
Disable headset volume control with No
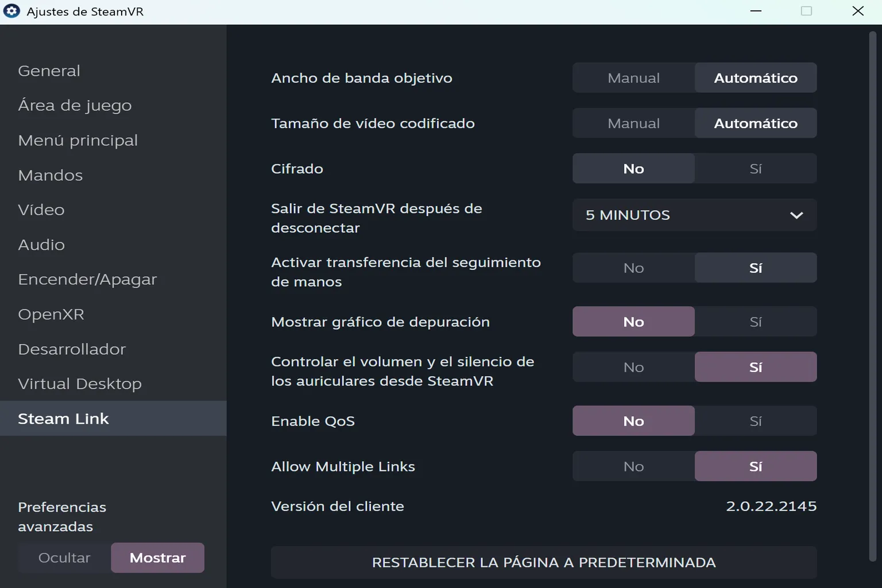633,367
